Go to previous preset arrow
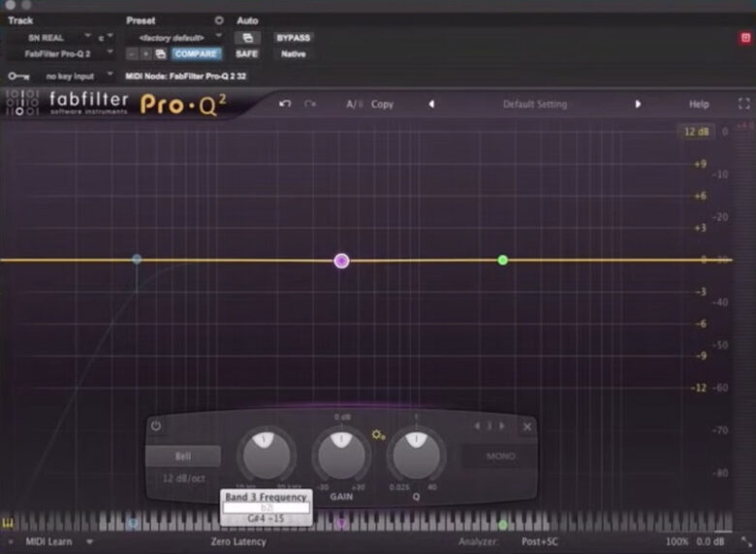 pyautogui.click(x=431, y=104)
